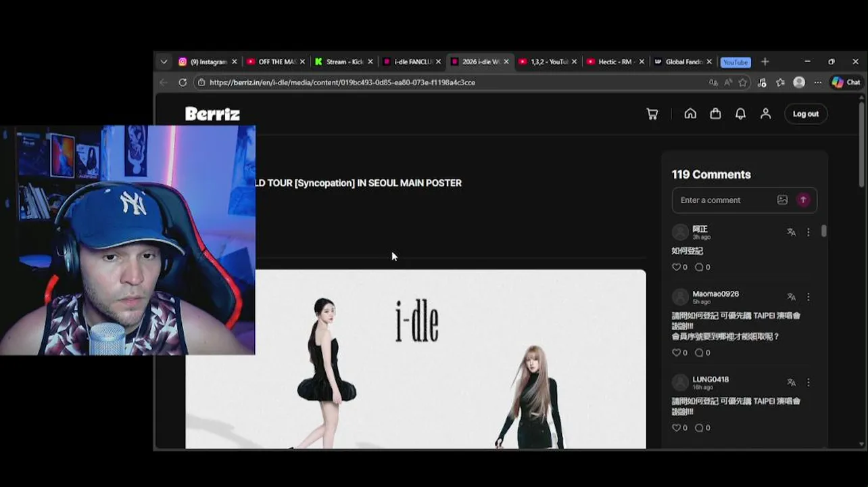The height and width of the screenshot is (487, 868).
Task: Close the Instagram tab
Action: click(235, 62)
